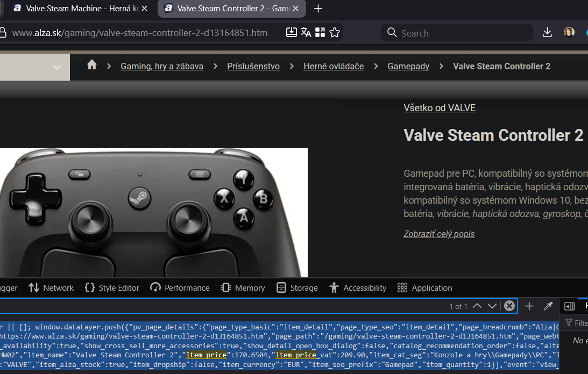Screen dimensions: 588x374
Task: Expand the category dropdown chevron
Action: (x=57, y=67)
